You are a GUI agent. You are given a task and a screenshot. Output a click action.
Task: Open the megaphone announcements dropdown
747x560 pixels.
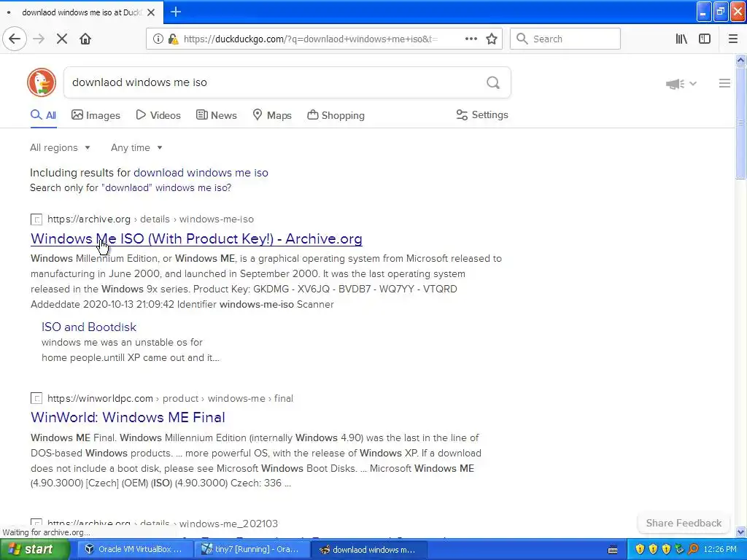click(x=681, y=84)
